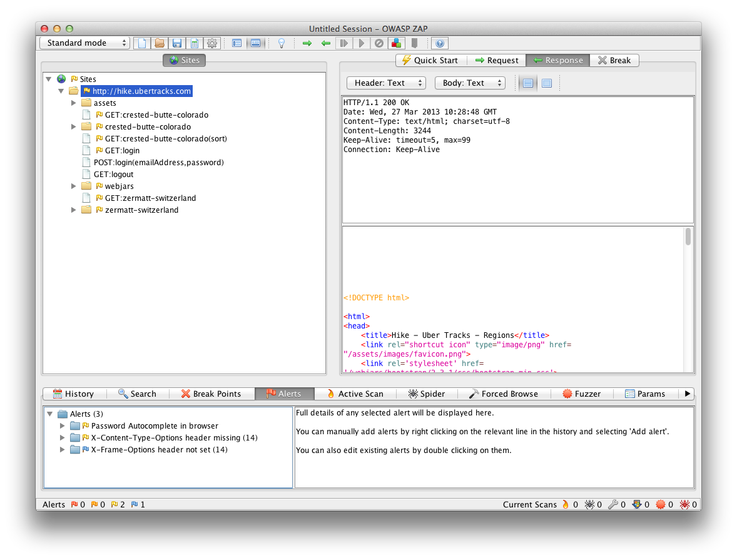Screen dimensions: 737x560
Task: Select POST:login(emailAddress,password) node
Action: click(x=158, y=163)
